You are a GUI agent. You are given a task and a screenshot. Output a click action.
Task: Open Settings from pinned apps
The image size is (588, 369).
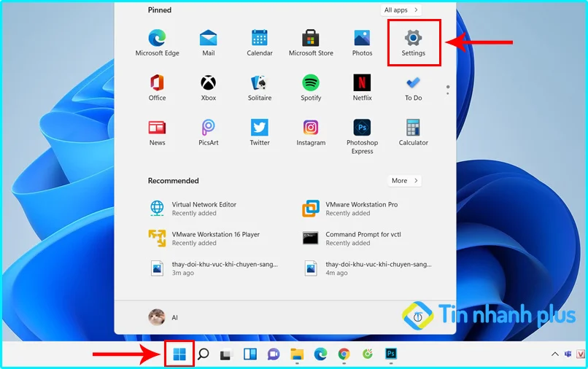(413, 43)
